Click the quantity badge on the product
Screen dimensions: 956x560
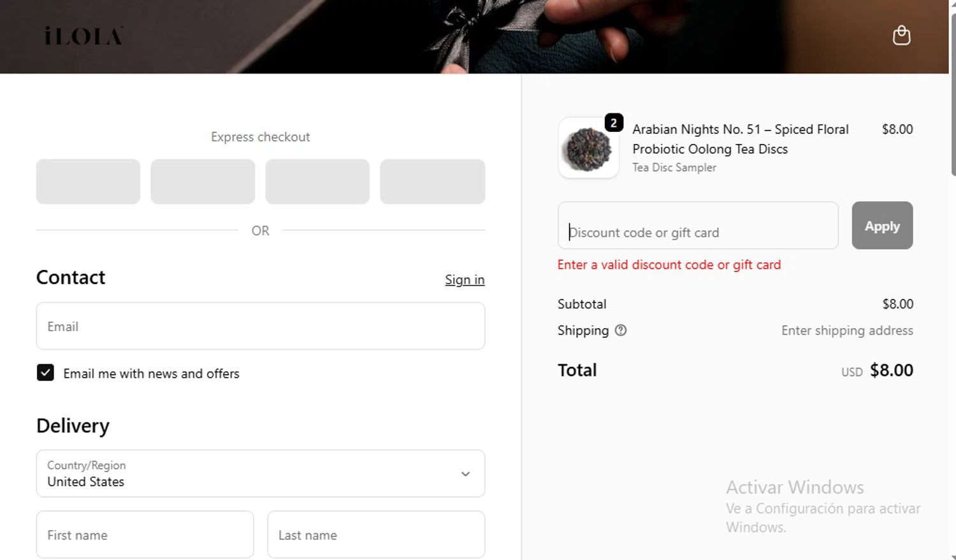(613, 123)
